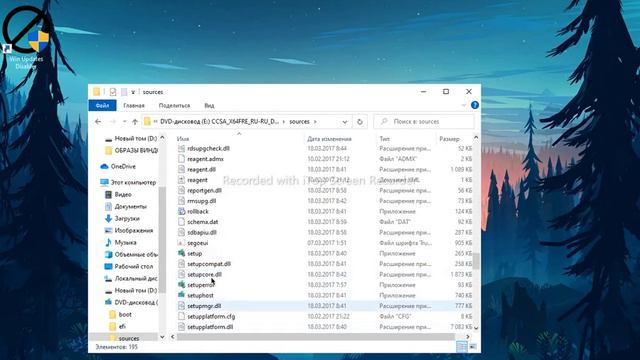Refresh the sources folder view

360,122
